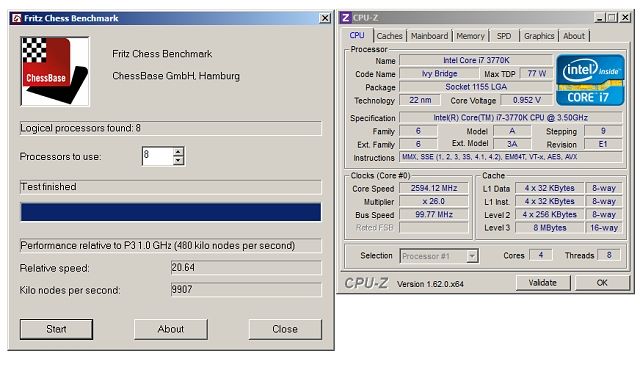
Task: Switch to the Caches tab
Action: point(389,36)
